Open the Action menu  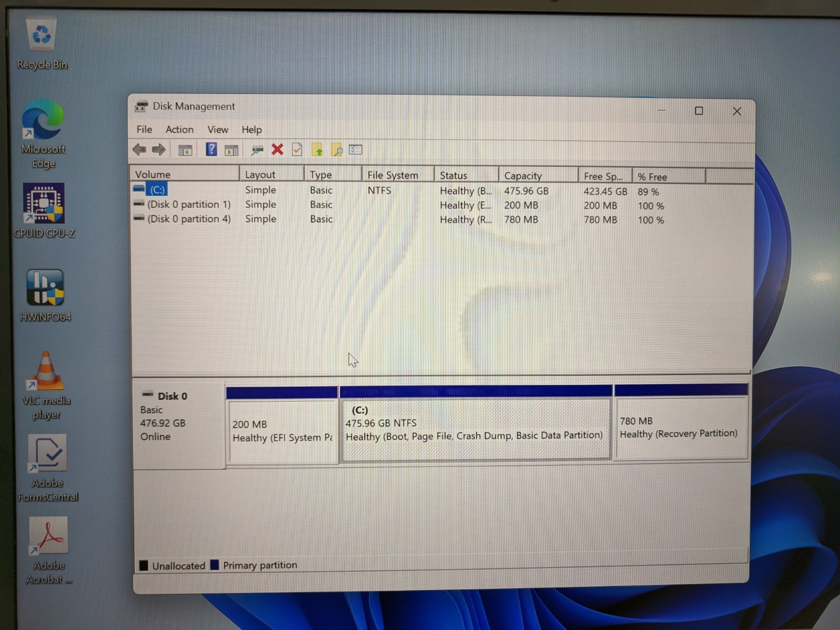pyautogui.click(x=180, y=129)
